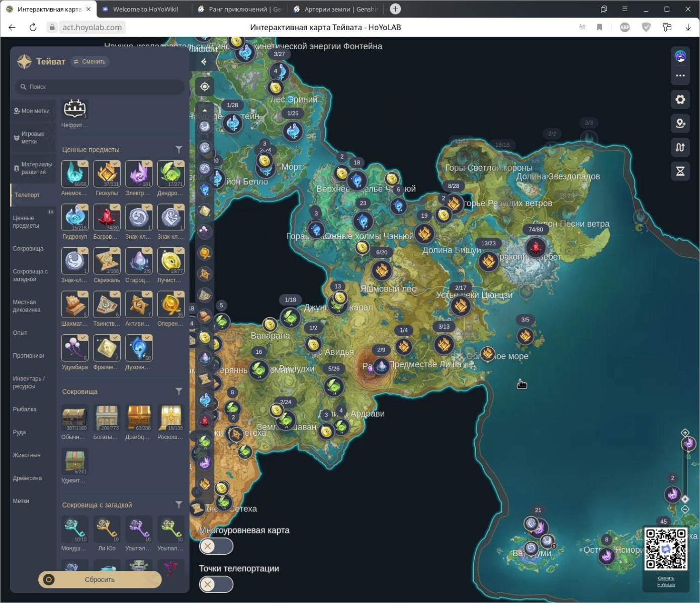Click the Нефрит... palace icon item
This screenshot has height=603, width=700.
74,109
